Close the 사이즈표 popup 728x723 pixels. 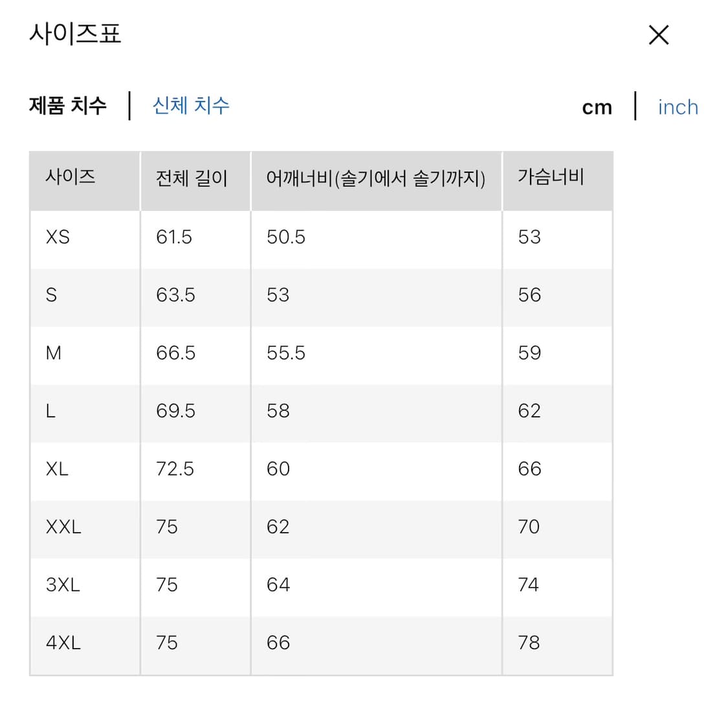click(658, 35)
